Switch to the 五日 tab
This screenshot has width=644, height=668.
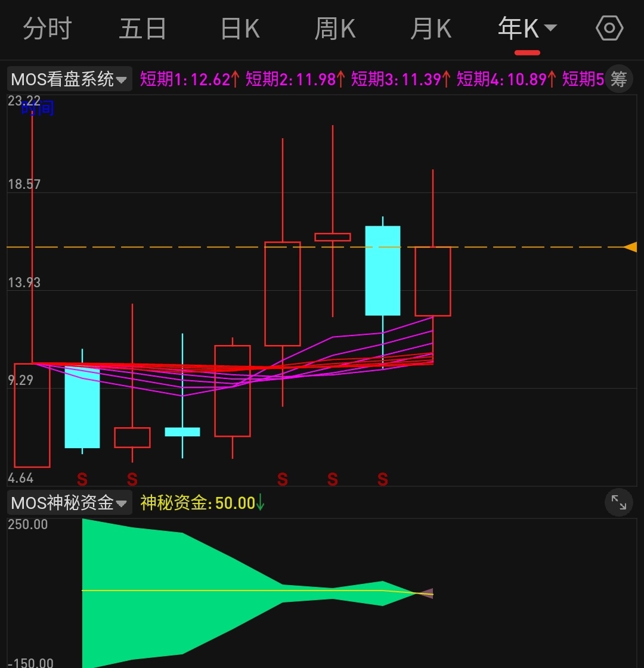143,29
